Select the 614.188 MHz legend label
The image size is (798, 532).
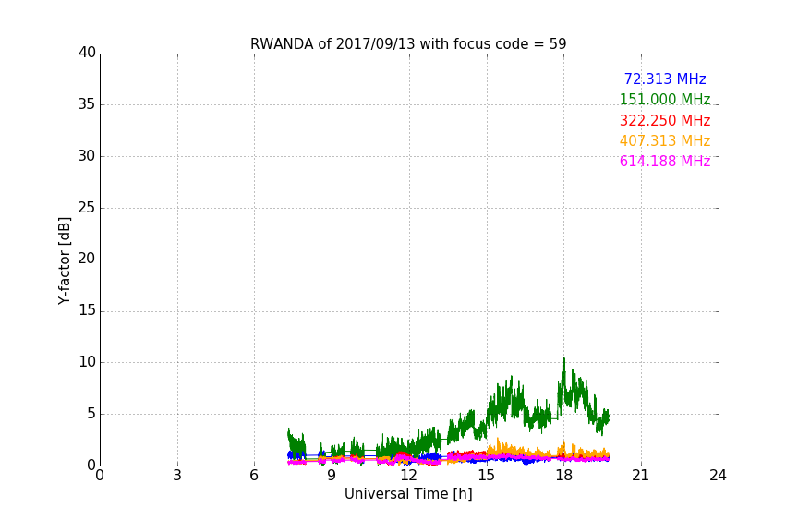click(665, 161)
